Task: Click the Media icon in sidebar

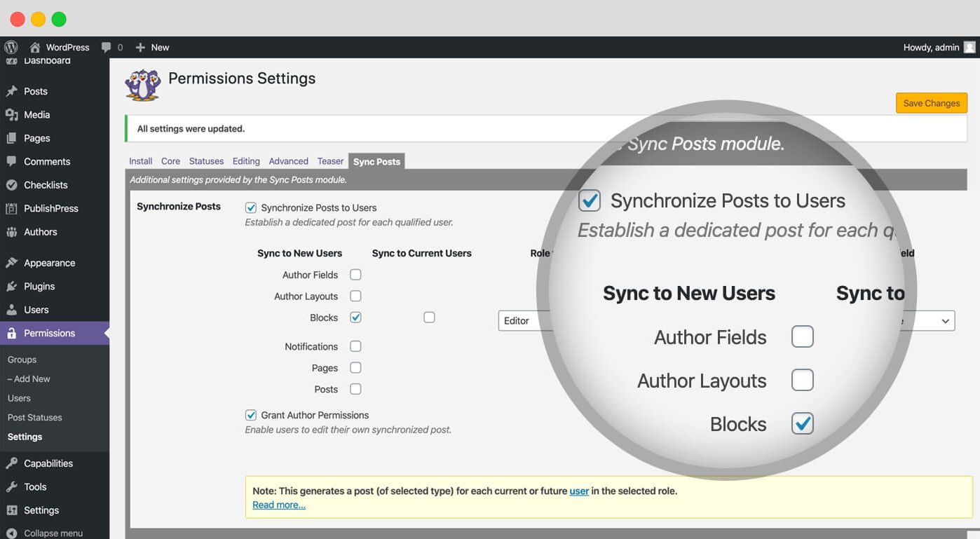Action: coord(11,114)
